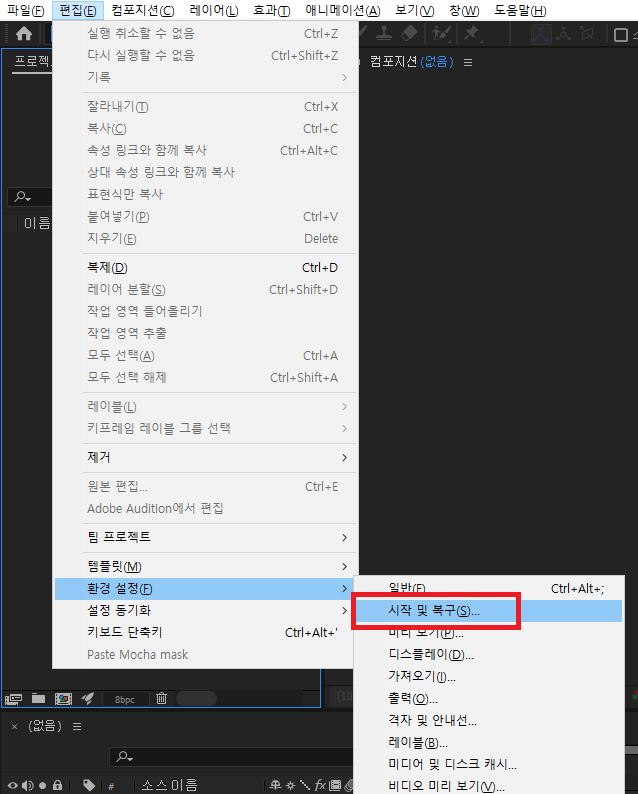Click inside the timeline search field
Viewport: 638px width, 794px height.
231,757
